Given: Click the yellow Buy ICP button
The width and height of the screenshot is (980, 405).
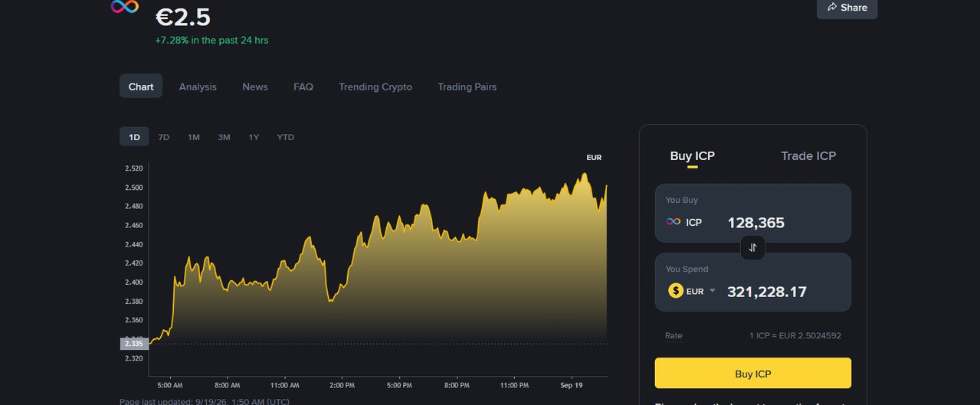Looking at the screenshot, I should pyautogui.click(x=753, y=373).
